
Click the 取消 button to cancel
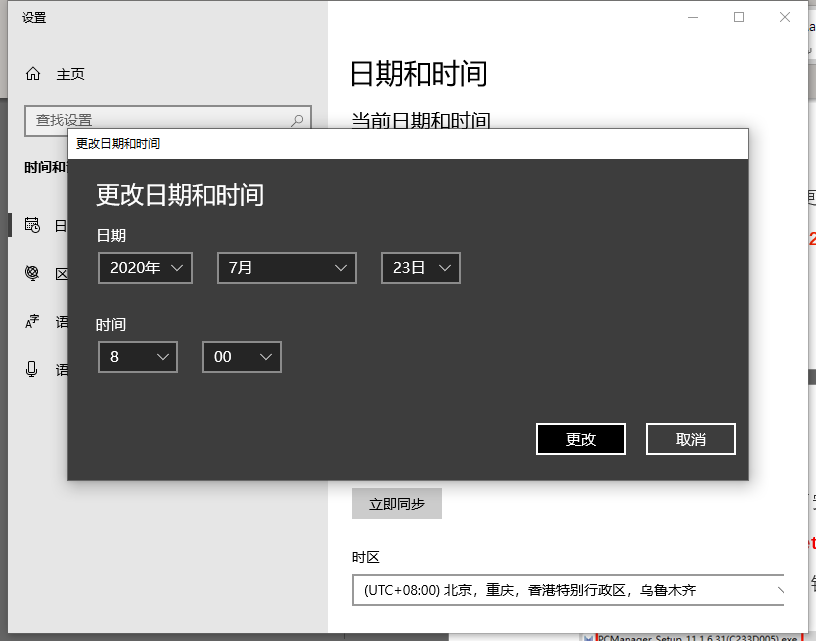[690, 438]
